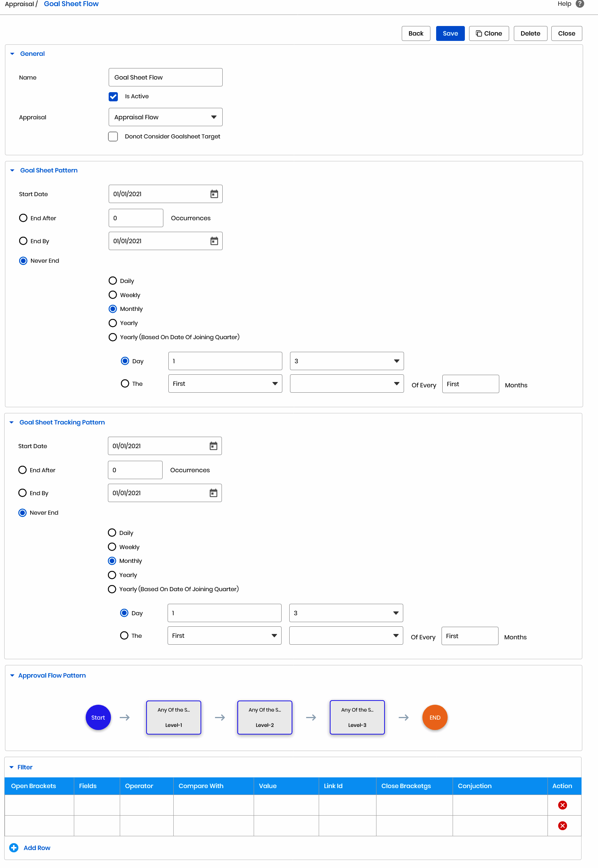Click the Close button

[x=567, y=33]
